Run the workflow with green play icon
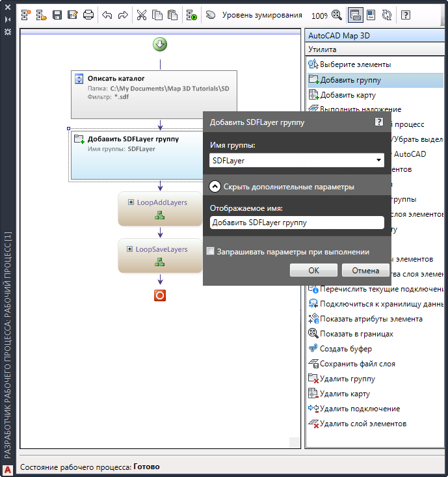 click(191, 14)
